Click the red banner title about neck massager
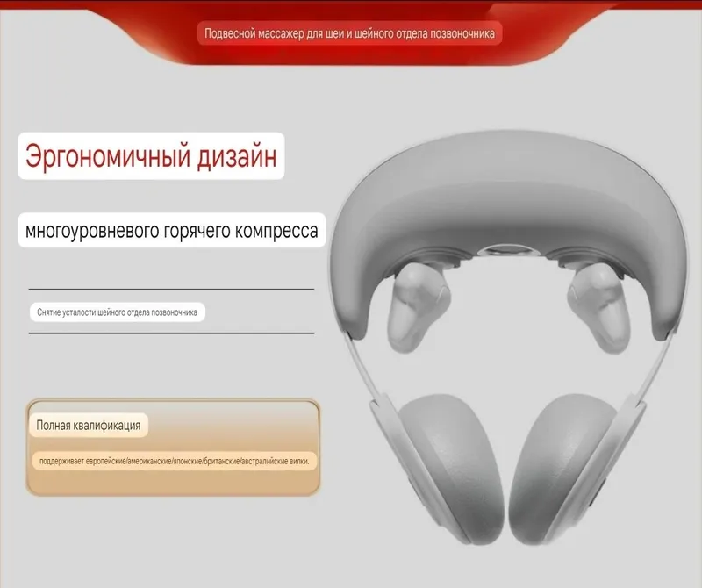 pos(349,33)
